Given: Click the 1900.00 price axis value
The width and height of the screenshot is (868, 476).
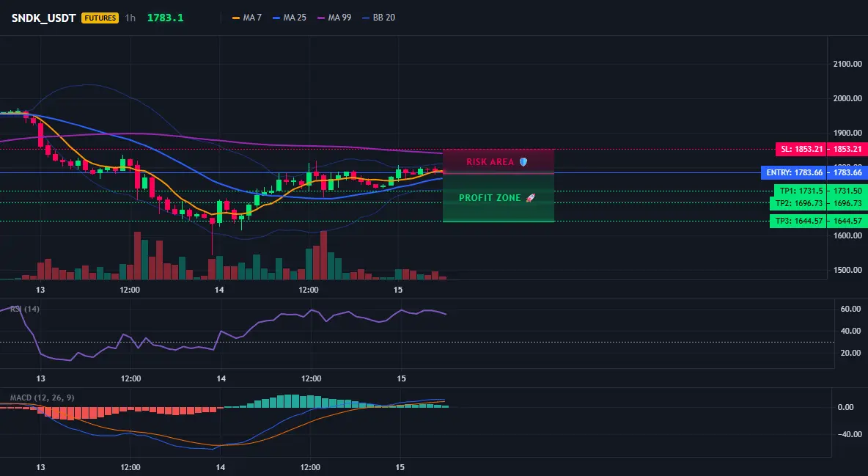Looking at the screenshot, I should coord(847,133).
